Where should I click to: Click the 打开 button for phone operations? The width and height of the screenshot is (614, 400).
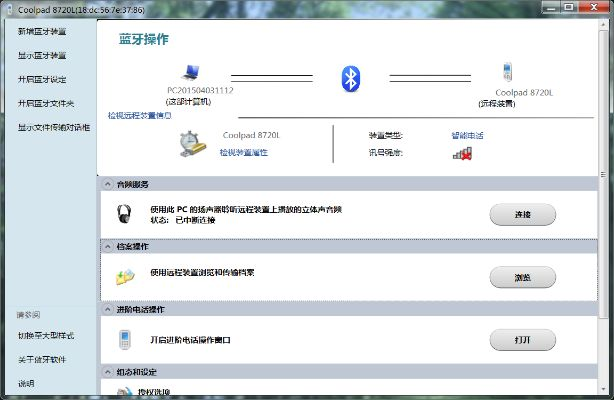coord(522,340)
